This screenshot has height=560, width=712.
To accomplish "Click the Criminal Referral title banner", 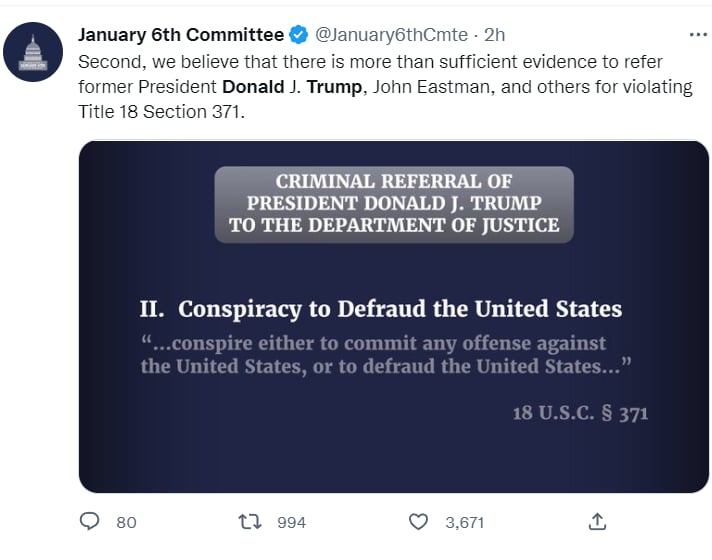I will tap(394, 204).
